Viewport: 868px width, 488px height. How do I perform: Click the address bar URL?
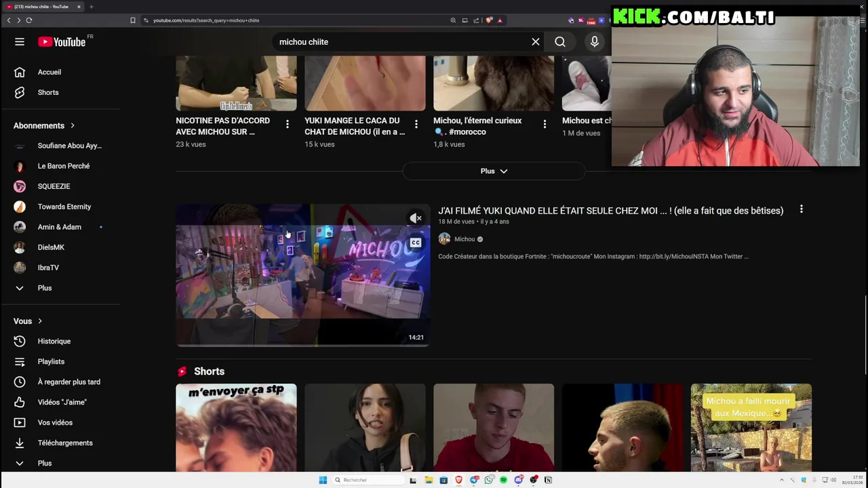point(206,20)
